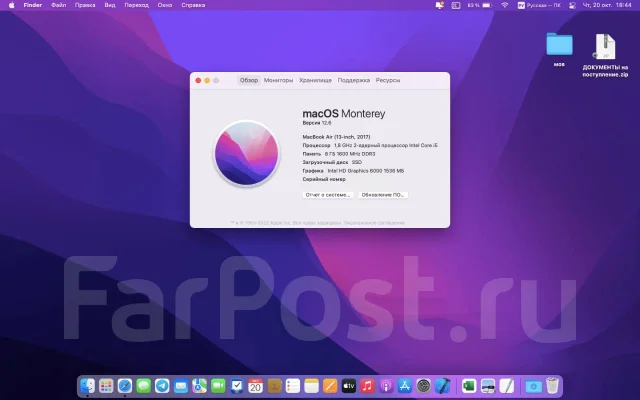This screenshot has height=400, width=640.
Task: Open the Вид menu
Action: 110,5
